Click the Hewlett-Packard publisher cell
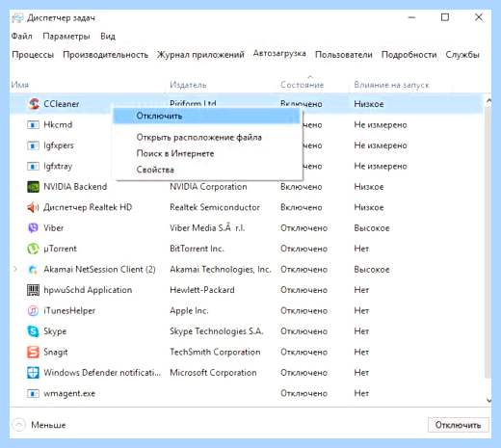 [x=202, y=290]
